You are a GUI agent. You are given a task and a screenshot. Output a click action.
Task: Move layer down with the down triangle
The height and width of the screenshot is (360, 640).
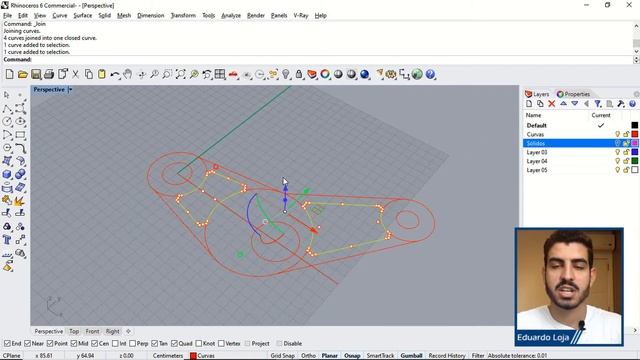[575, 104]
